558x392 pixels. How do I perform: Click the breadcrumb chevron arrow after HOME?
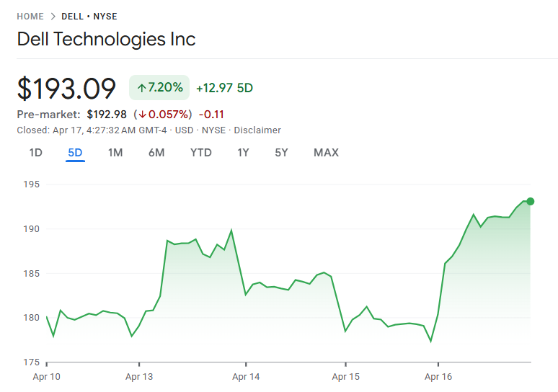tap(53, 17)
